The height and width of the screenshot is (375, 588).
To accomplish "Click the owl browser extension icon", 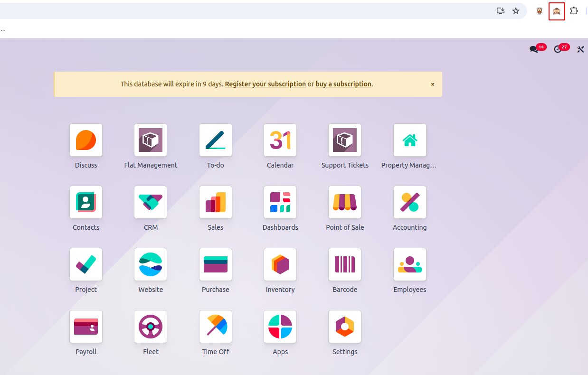I will point(540,11).
